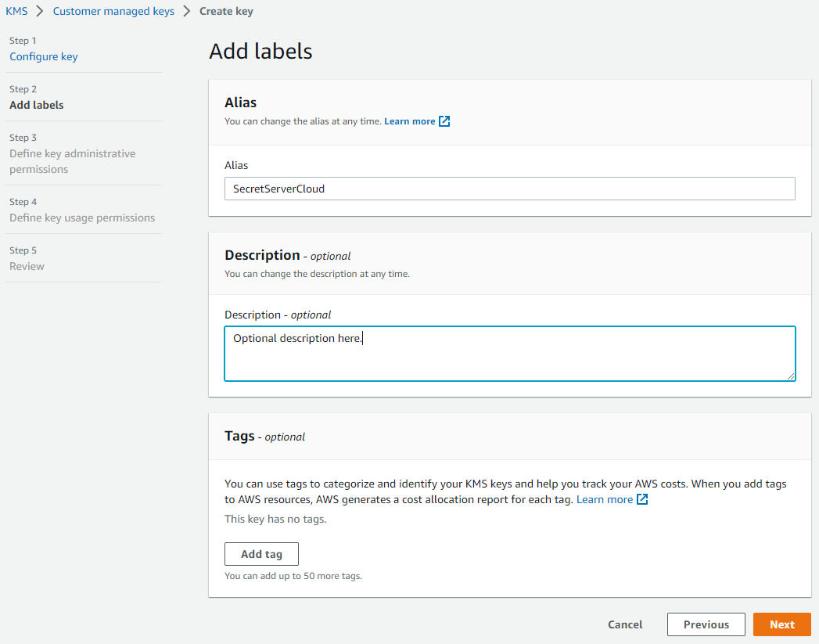Select the Create key breadcrumb

(x=226, y=11)
